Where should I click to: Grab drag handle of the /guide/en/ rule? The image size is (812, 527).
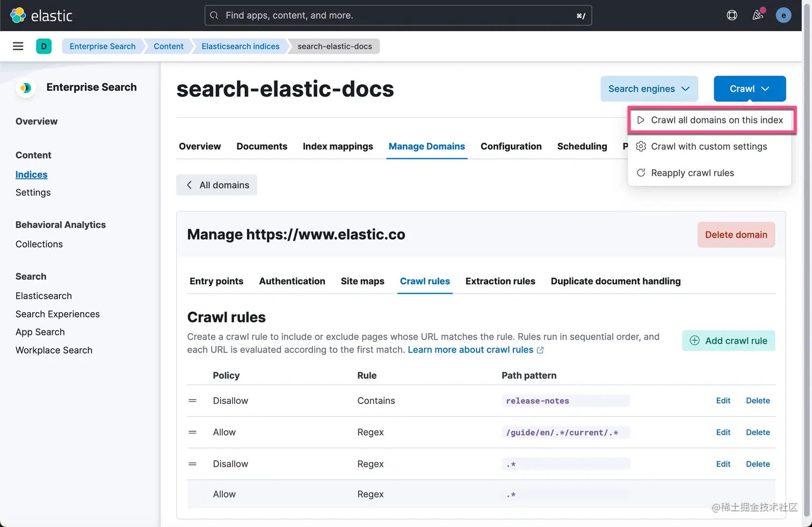(x=192, y=432)
